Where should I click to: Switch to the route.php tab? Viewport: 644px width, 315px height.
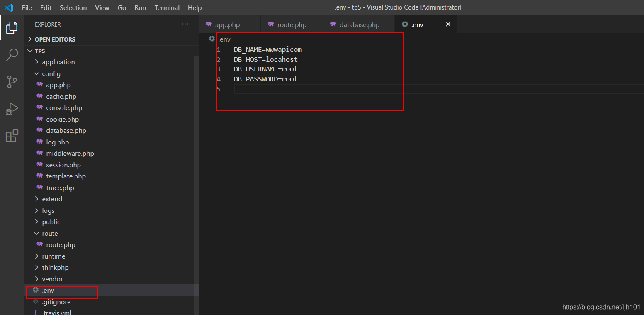tap(292, 24)
